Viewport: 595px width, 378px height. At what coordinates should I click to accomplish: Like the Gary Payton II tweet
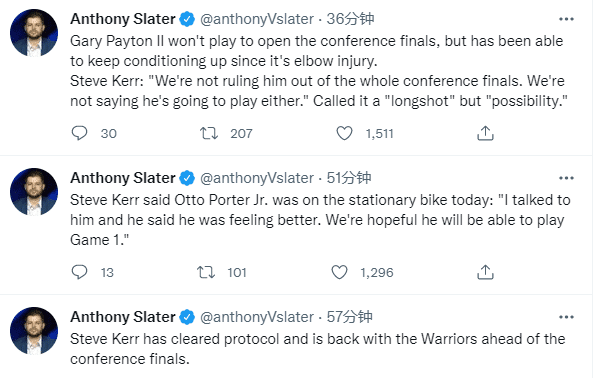coord(344,133)
